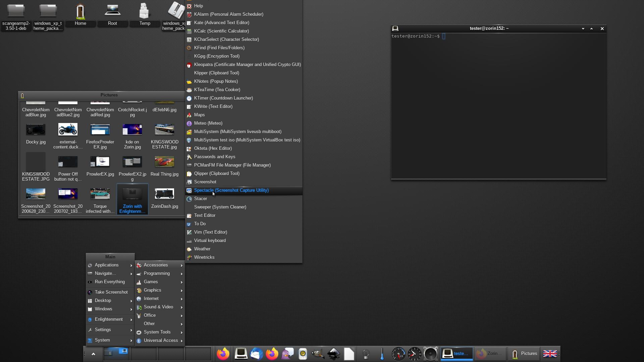Launch Pidgin messenger from the shelf

tap(287, 354)
